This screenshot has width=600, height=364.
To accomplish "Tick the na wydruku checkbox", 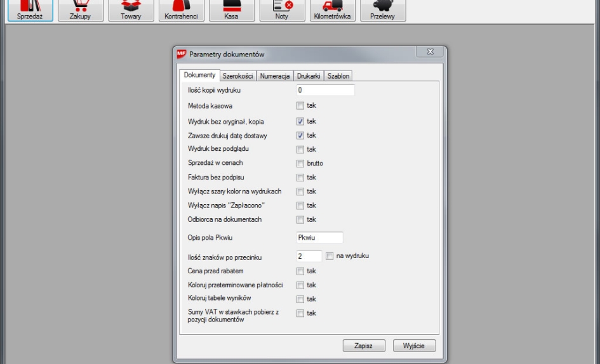I will tap(330, 256).
